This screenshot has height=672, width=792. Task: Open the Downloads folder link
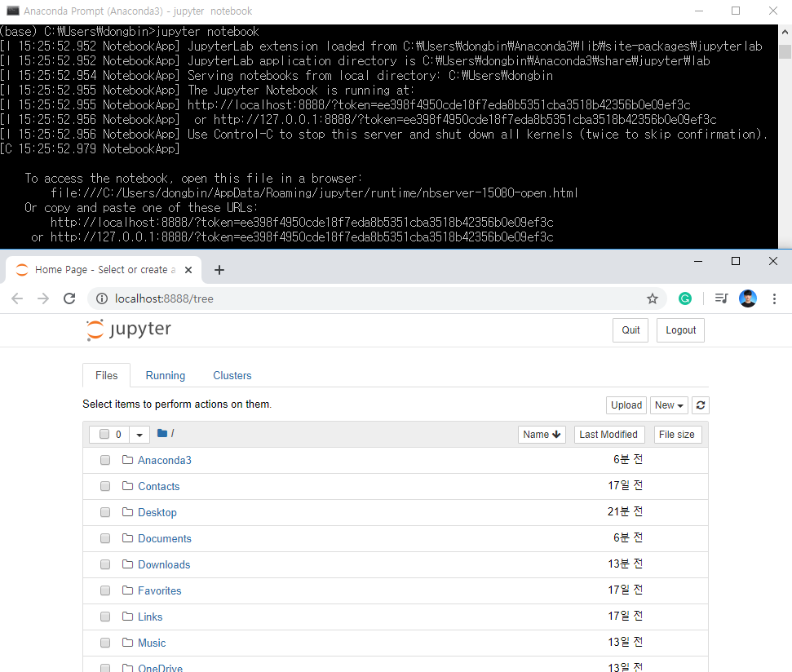point(164,564)
